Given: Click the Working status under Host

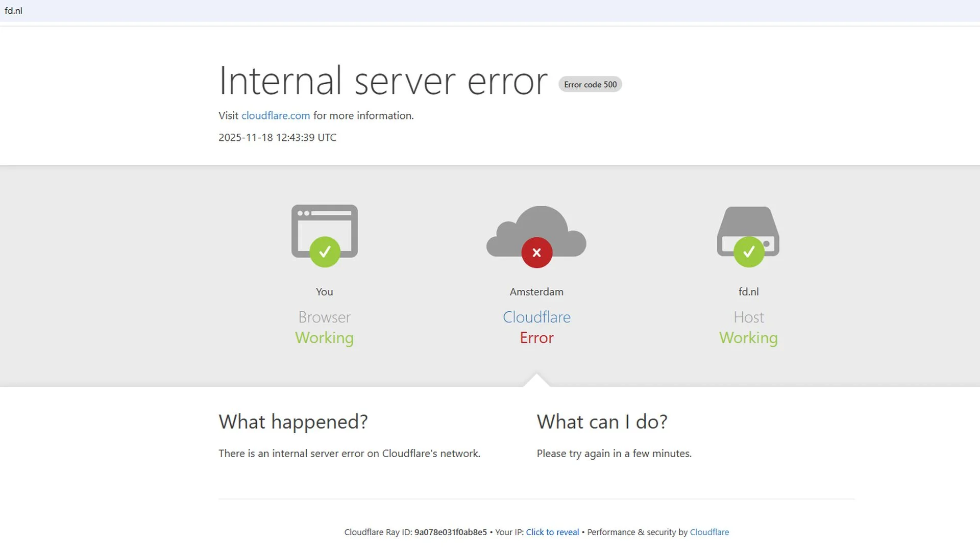Looking at the screenshot, I should click(748, 338).
